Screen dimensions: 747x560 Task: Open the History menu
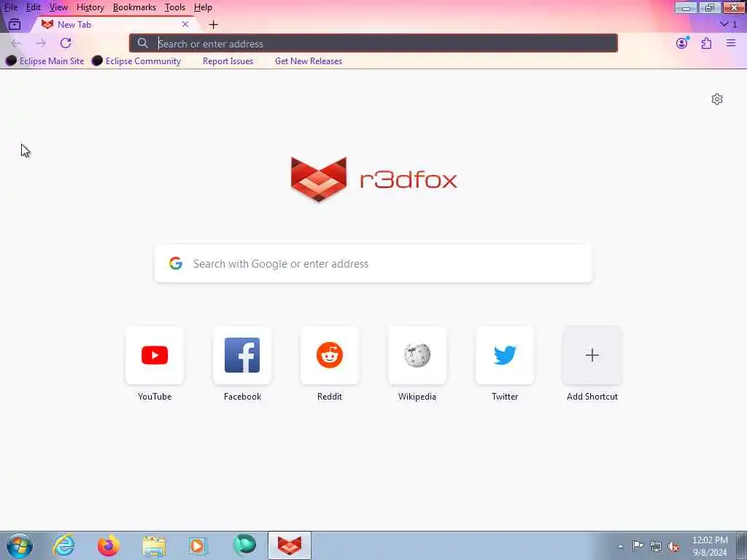[x=90, y=7]
